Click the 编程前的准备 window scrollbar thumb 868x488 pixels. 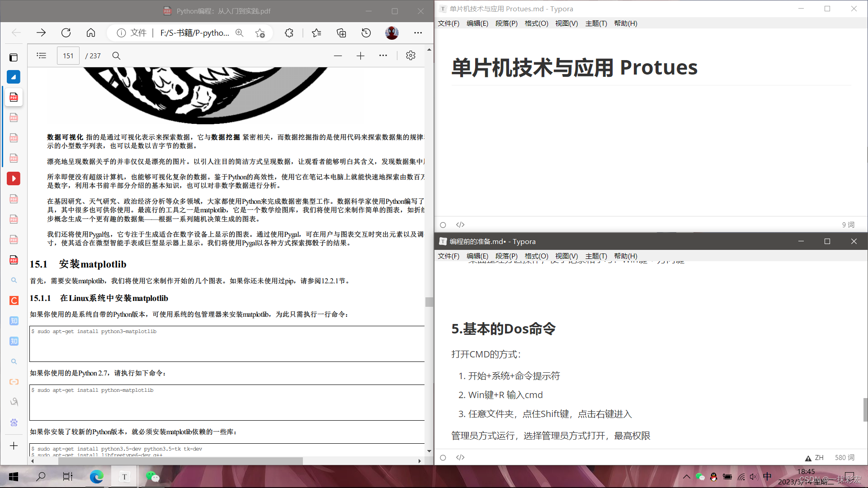(x=865, y=410)
